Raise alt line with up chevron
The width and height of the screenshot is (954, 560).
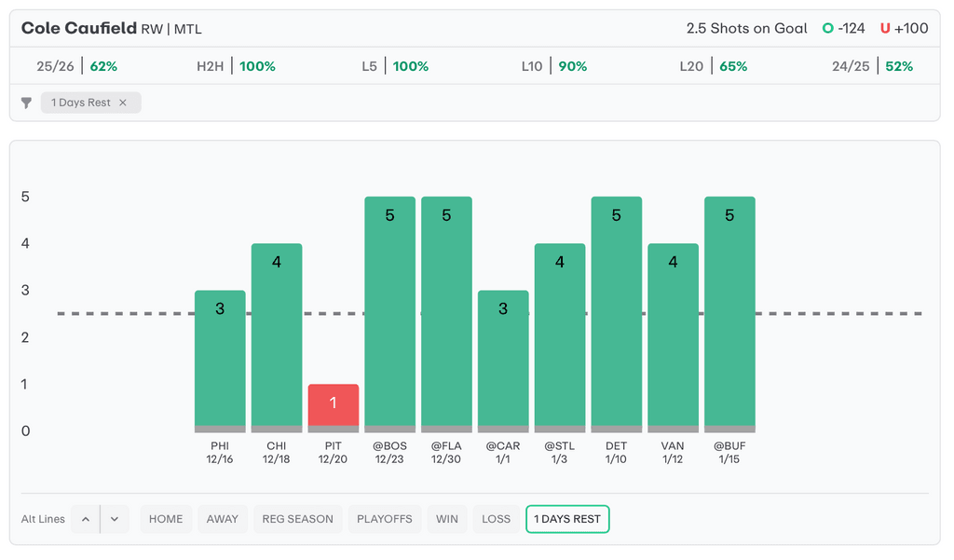[x=86, y=519]
